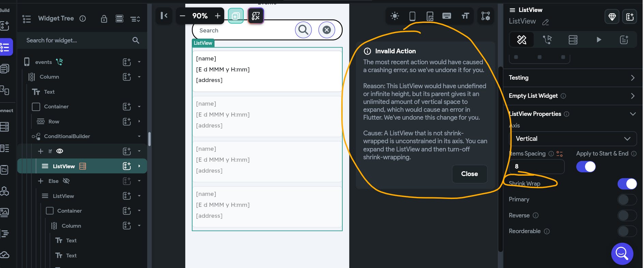The height and width of the screenshot is (268, 644).
Task: Click the search magnifier icon in canvas
Action: pyautogui.click(x=303, y=30)
